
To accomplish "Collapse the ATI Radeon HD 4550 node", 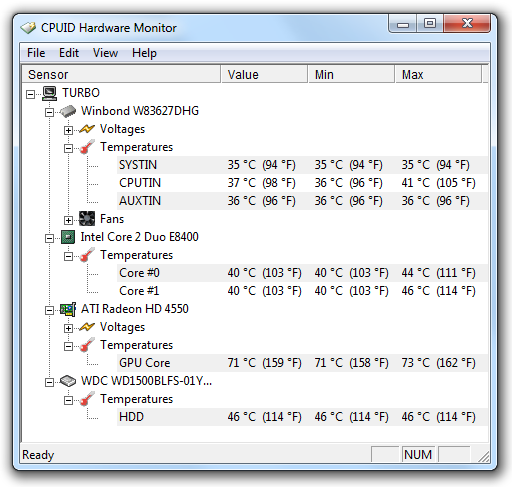I will 49,310.
